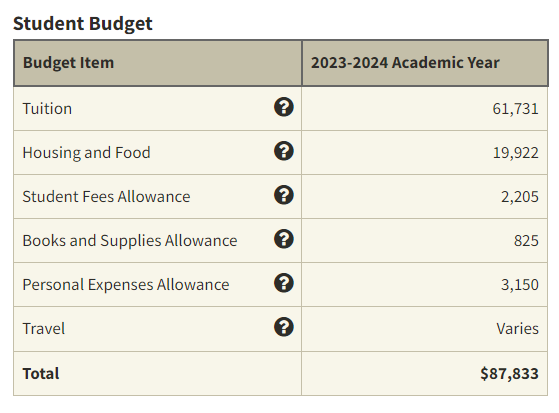The height and width of the screenshot is (413, 559).
Task: Show help for Books and Supplies Allowance
Action: (284, 239)
